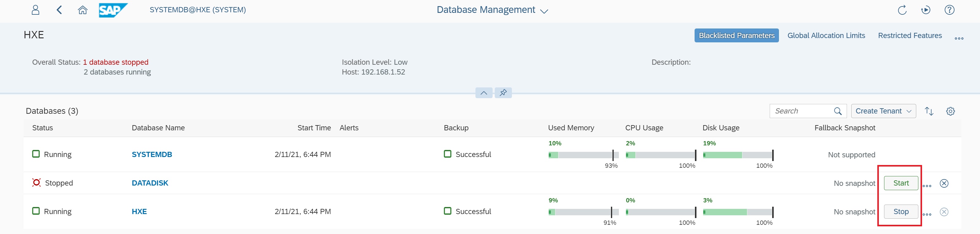
Task: Click HXE Disk Usage bar
Action: [x=738, y=212]
